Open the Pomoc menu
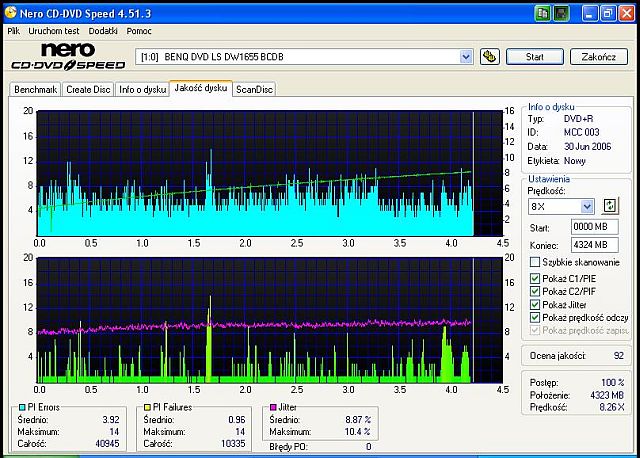640x458 pixels. pyautogui.click(x=139, y=31)
